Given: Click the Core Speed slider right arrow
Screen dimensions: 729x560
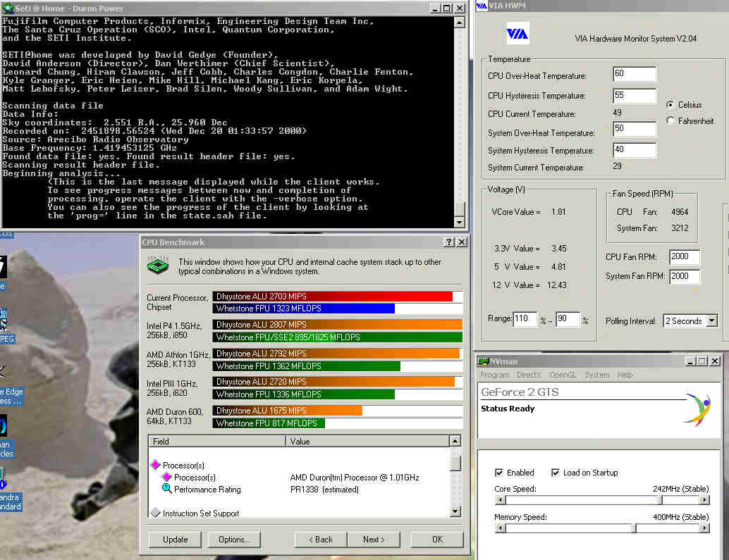Looking at the screenshot, I should coord(704,500).
